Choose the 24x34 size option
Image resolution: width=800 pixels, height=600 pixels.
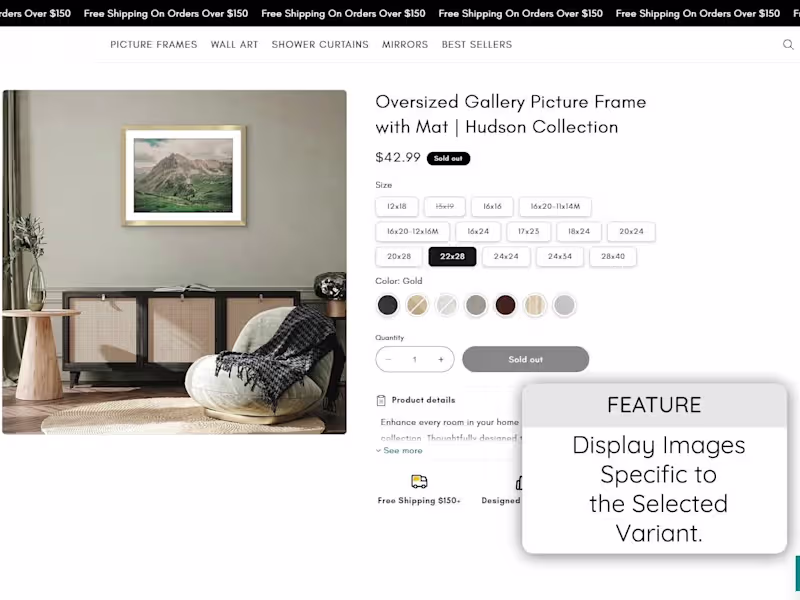pyautogui.click(x=560, y=256)
